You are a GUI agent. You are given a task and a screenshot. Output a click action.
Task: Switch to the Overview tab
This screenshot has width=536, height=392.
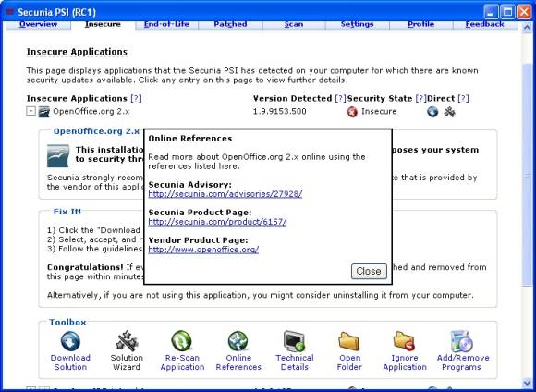38,24
